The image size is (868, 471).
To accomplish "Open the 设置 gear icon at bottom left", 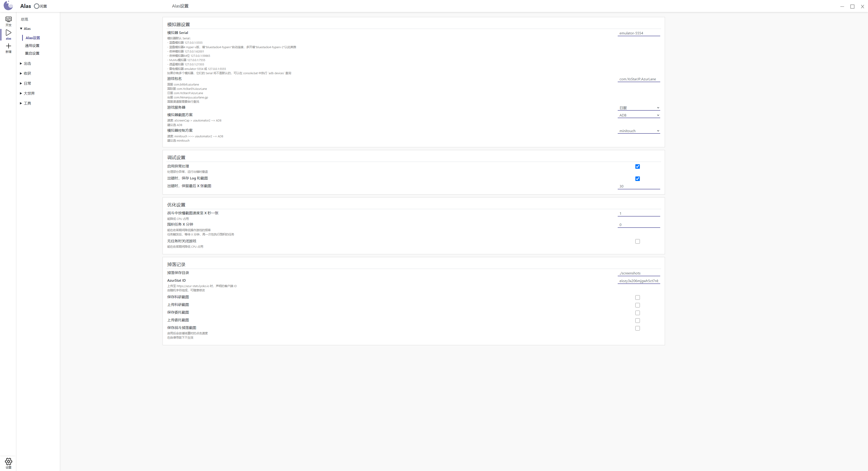I will point(8,462).
